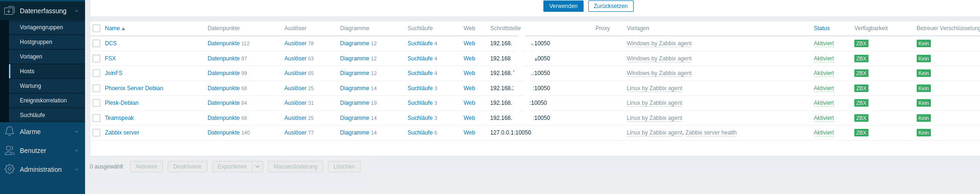This screenshot has height=194, width=980.
Task: Expand the Alarme menu chevron
Action: [x=77, y=132]
